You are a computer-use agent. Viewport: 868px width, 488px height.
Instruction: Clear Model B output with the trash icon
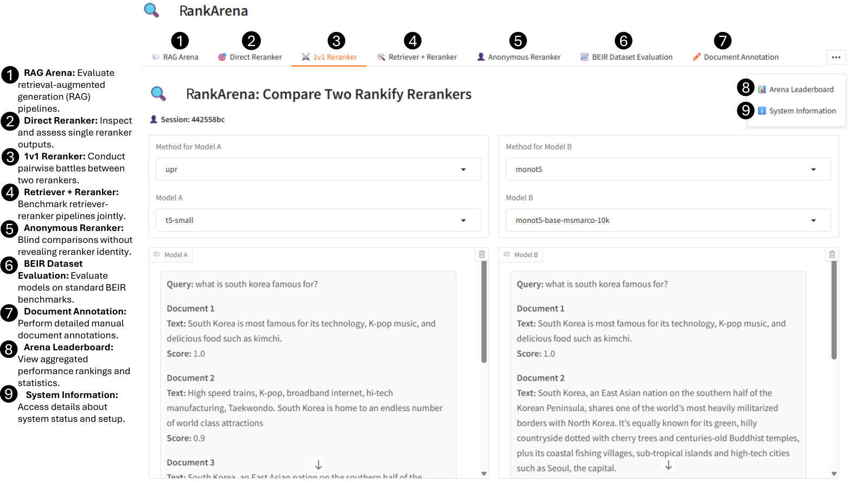[x=832, y=254]
